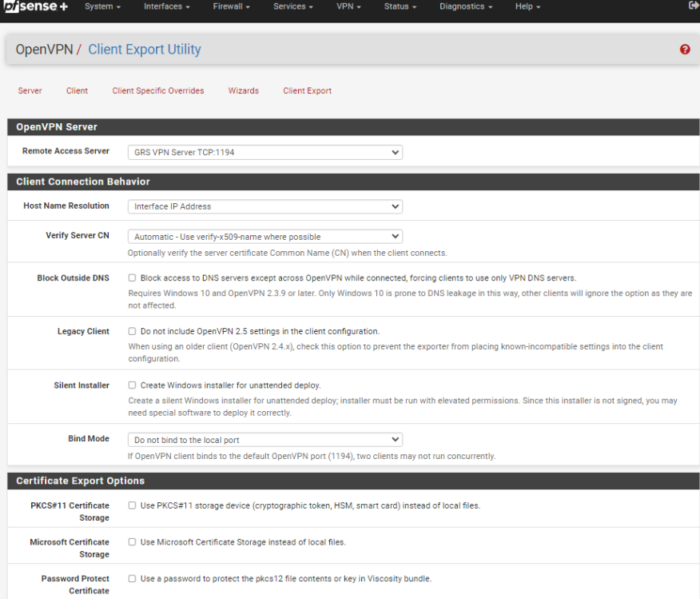Enable the Block Outside DNS checkbox
The height and width of the screenshot is (599, 700).
click(x=132, y=278)
